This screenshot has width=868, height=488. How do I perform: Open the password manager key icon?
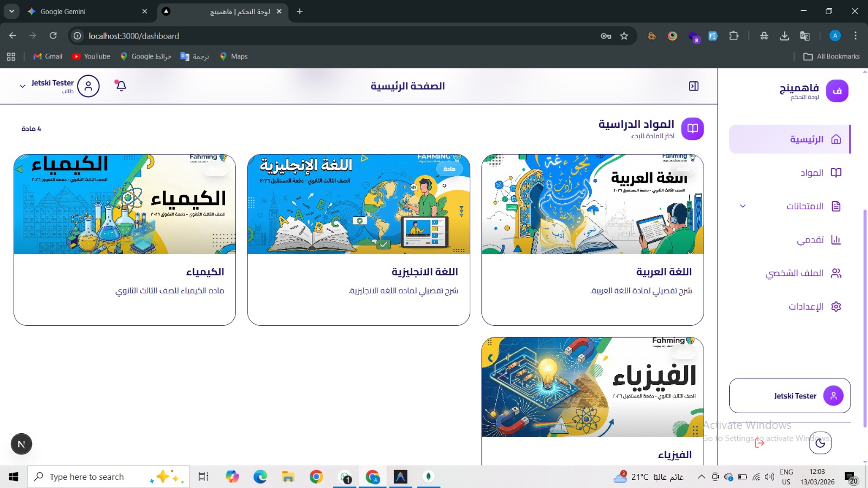click(606, 36)
